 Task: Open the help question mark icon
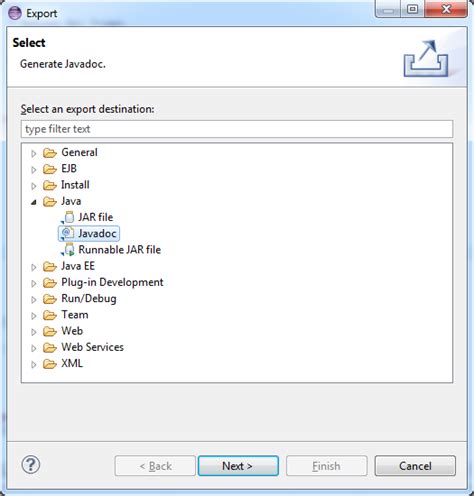[x=31, y=465]
